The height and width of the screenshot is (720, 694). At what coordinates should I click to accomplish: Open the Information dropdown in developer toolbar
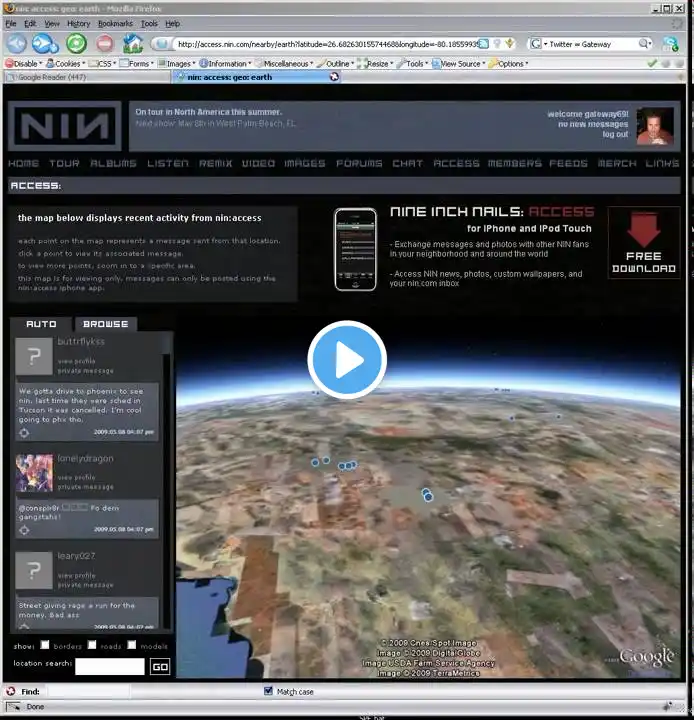[x=225, y=63]
